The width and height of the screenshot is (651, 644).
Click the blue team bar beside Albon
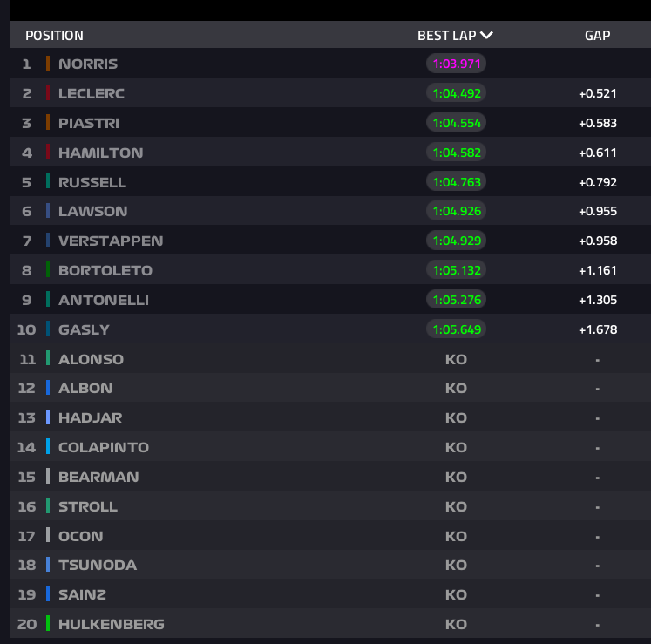tap(48, 388)
